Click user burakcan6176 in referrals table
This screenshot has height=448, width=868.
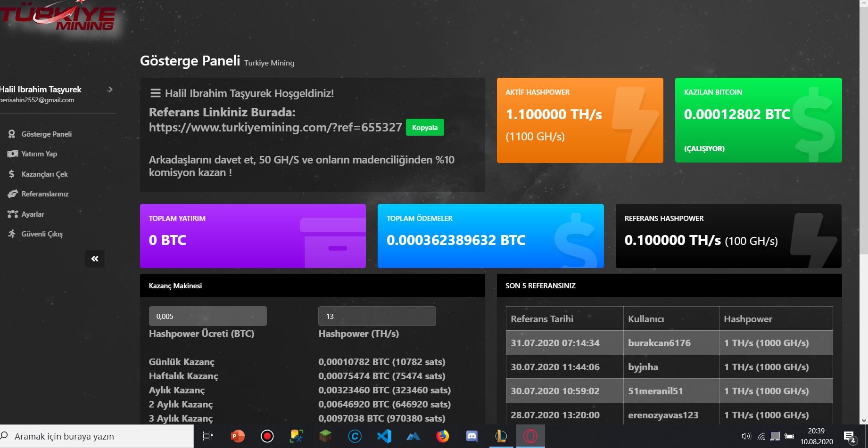pyautogui.click(x=659, y=343)
